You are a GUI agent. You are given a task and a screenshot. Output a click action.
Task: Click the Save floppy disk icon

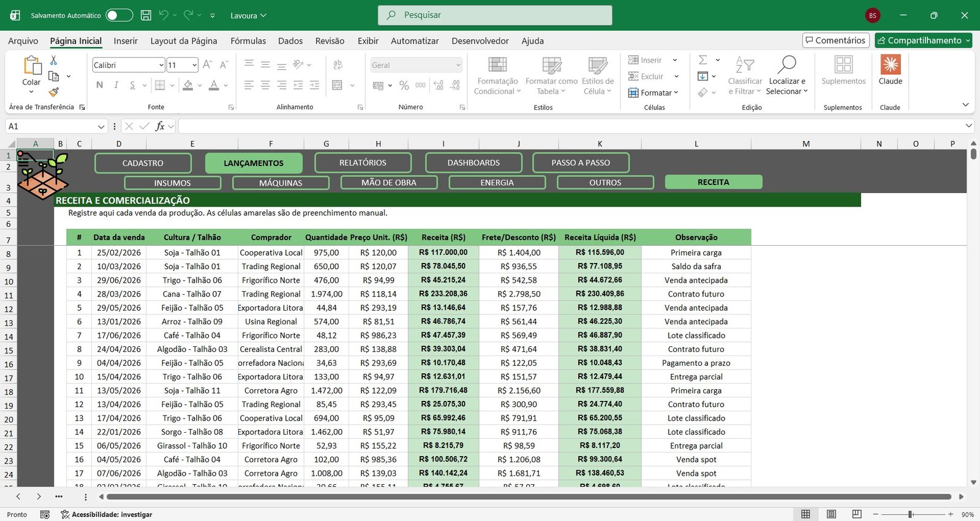146,15
